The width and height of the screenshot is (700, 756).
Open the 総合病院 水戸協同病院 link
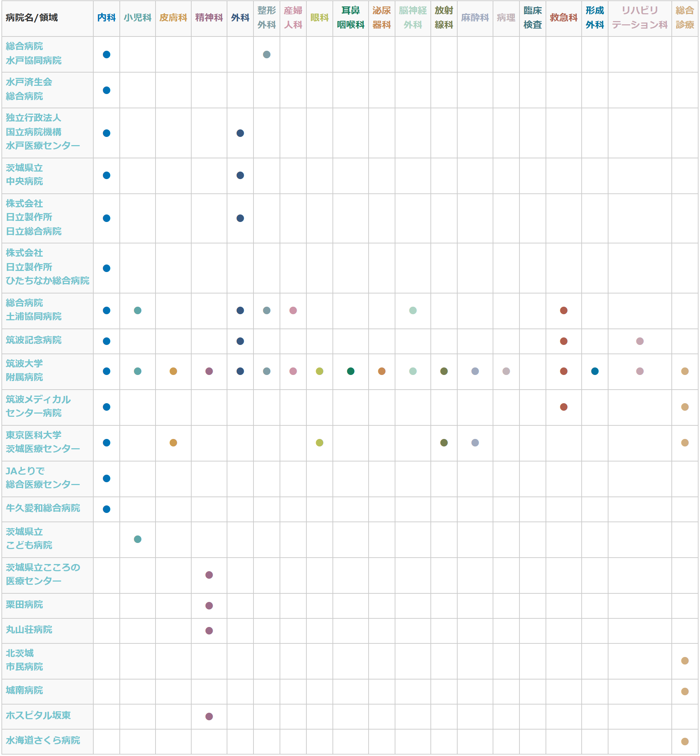point(33,53)
